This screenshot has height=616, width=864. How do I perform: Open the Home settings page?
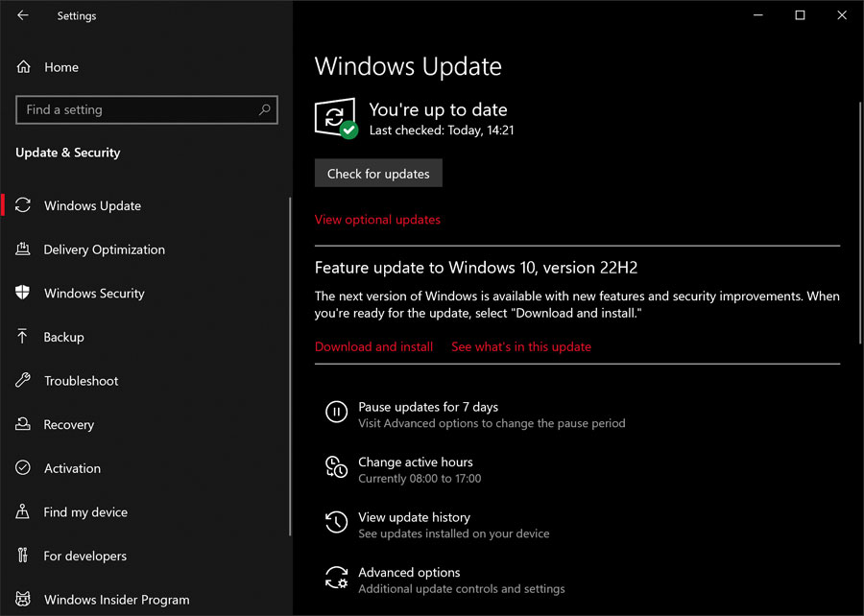pyautogui.click(x=61, y=67)
